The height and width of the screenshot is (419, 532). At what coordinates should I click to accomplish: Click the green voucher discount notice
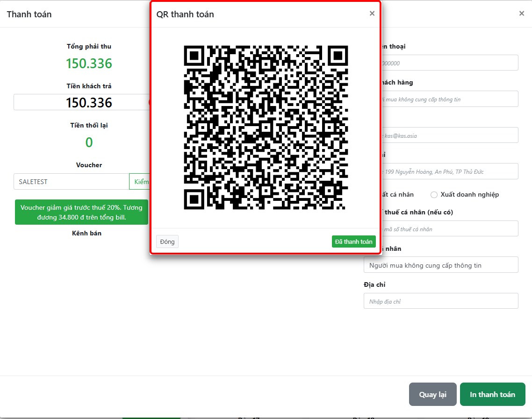(x=81, y=213)
